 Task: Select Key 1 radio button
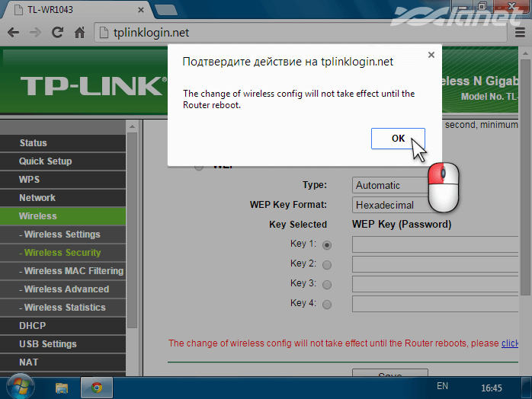coord(327,245)
